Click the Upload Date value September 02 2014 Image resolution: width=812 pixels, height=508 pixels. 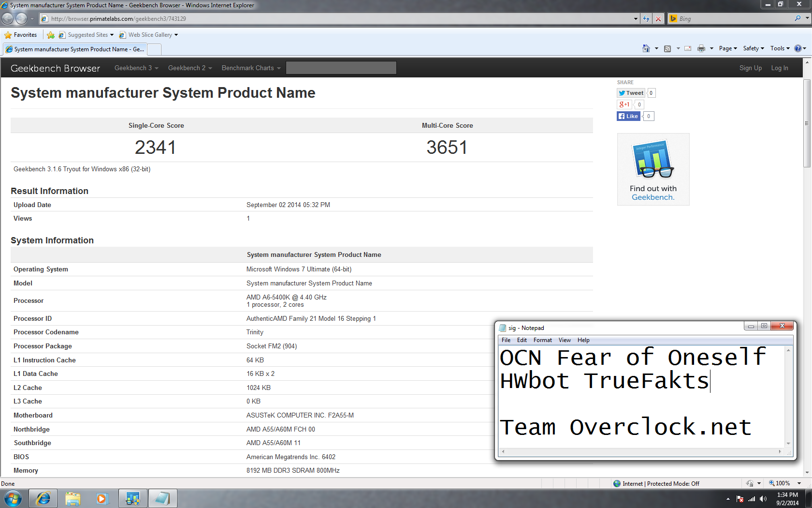[288, 205]
